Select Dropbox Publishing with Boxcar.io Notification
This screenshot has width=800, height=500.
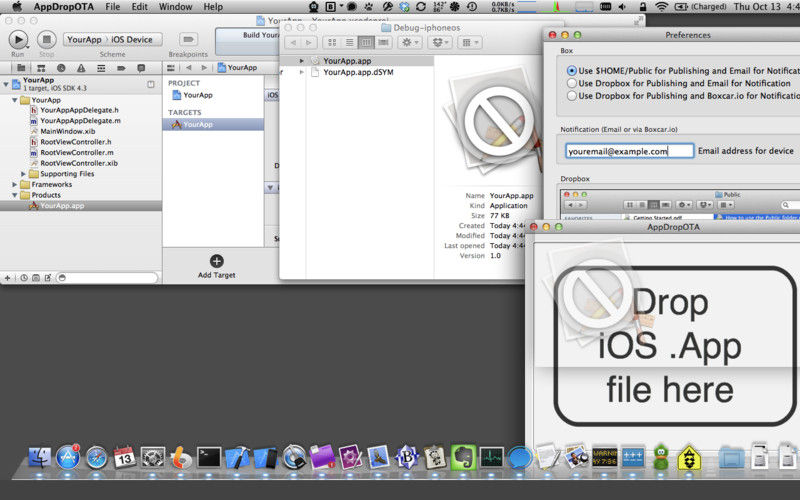pos(571,95)
